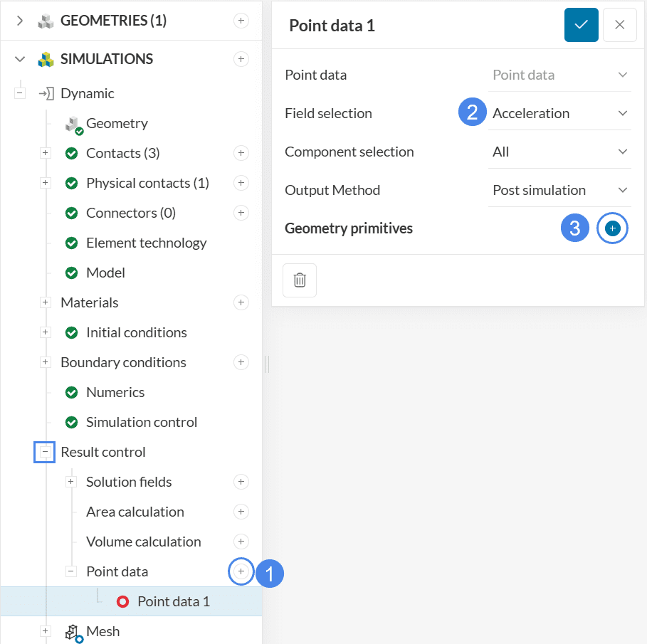Close the Point data 1 panel
This screenshot has height=644, width=647.
point(619,25)
